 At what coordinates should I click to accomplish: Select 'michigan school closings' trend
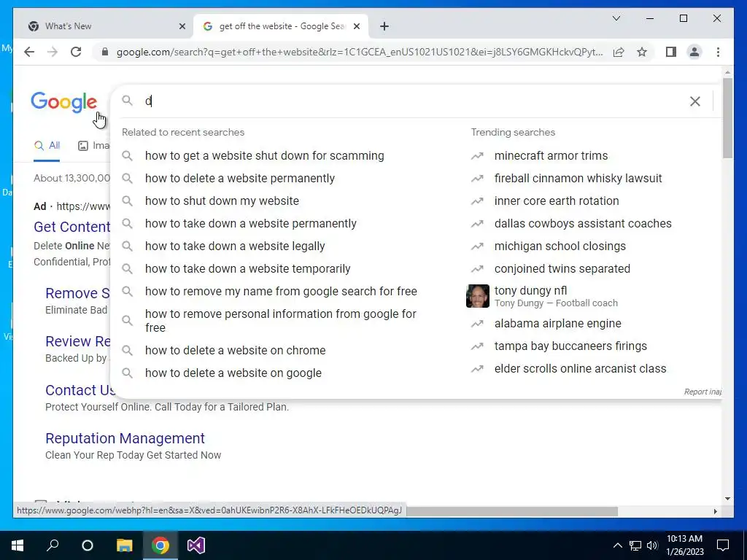560,246
